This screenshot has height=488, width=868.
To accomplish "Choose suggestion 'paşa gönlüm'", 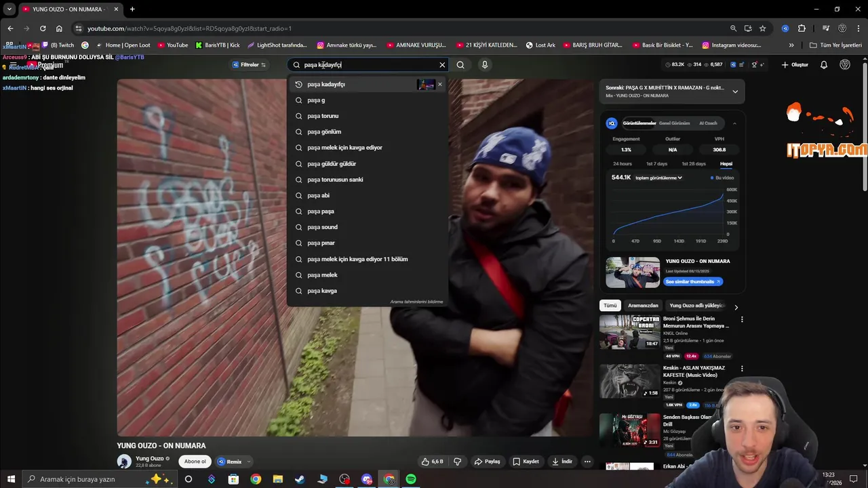I will point(367,131).
